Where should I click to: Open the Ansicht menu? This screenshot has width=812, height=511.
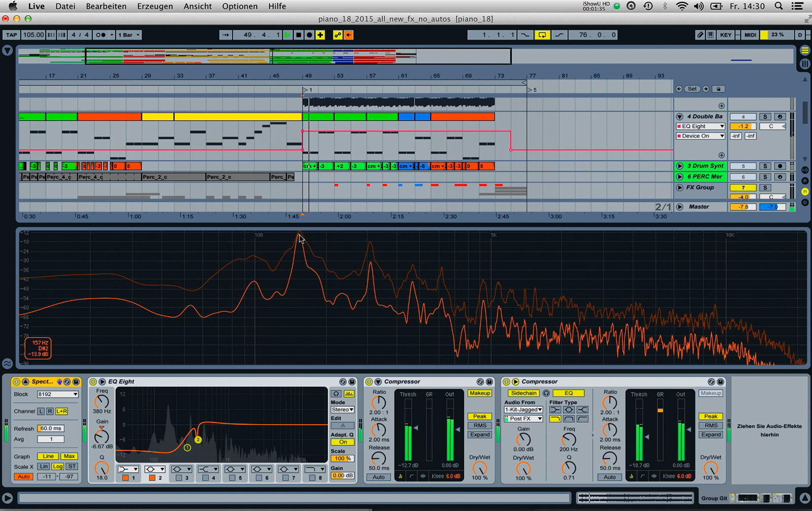pos(198,6)
